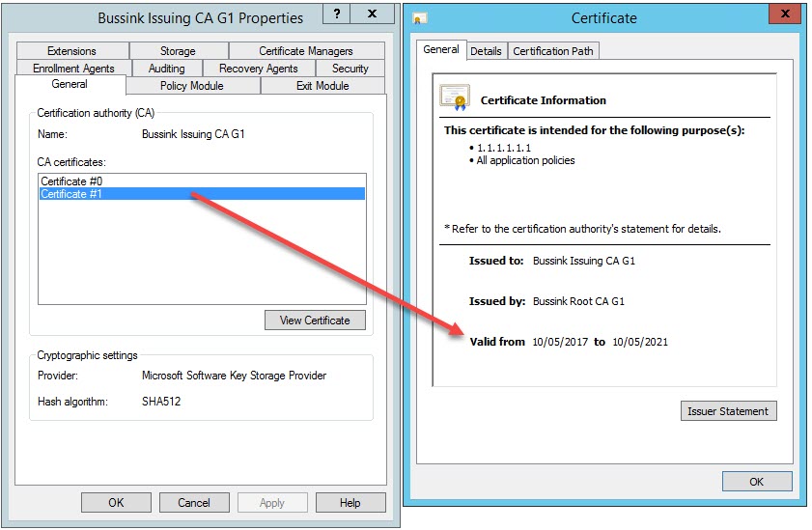Screen dimensions: 812x530
Task: Switch to the Storage tab
Action: pos(178,51)
